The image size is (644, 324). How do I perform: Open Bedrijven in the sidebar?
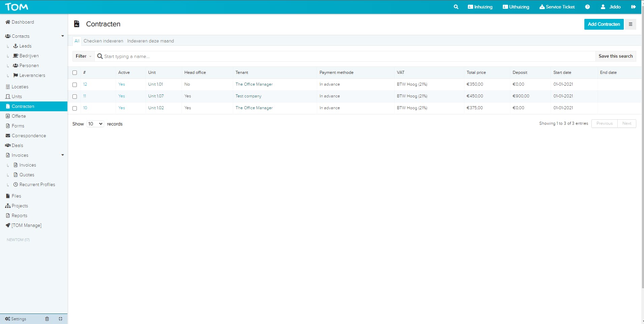[26, 56]
